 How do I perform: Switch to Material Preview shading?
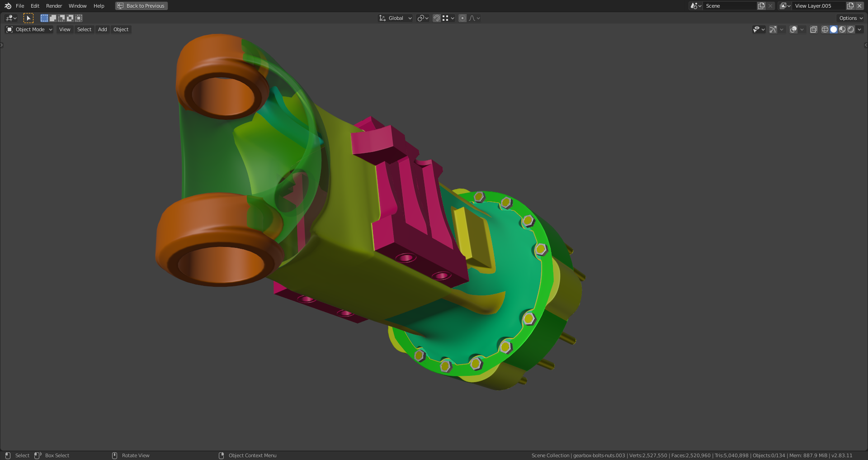842,29
